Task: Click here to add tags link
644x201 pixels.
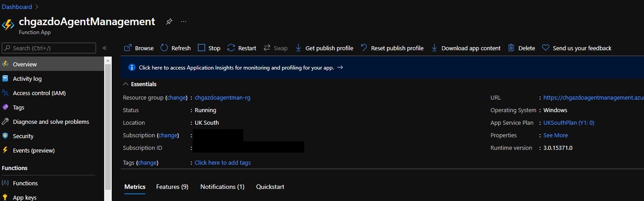Action: pos(223,162)
